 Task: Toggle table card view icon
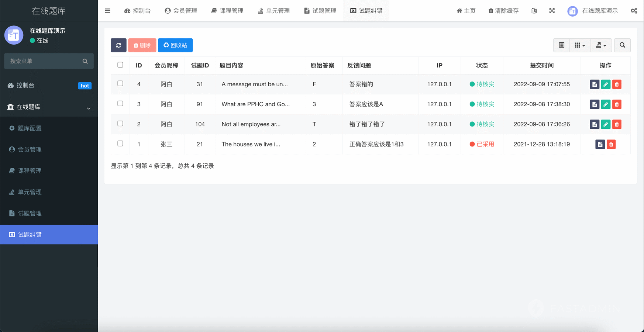(x=561, y=45)
